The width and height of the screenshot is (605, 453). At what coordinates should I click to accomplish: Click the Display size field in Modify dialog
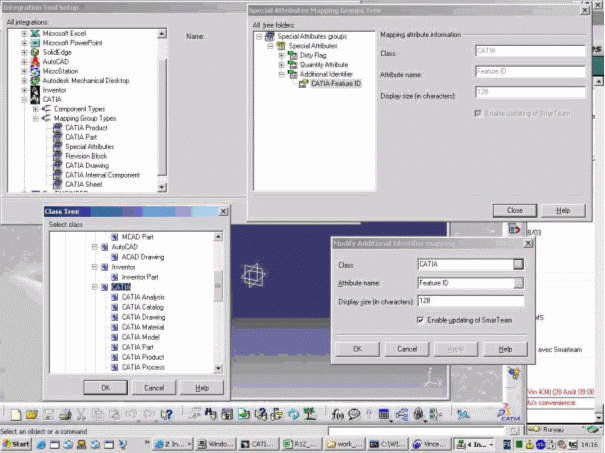point(471,301)
